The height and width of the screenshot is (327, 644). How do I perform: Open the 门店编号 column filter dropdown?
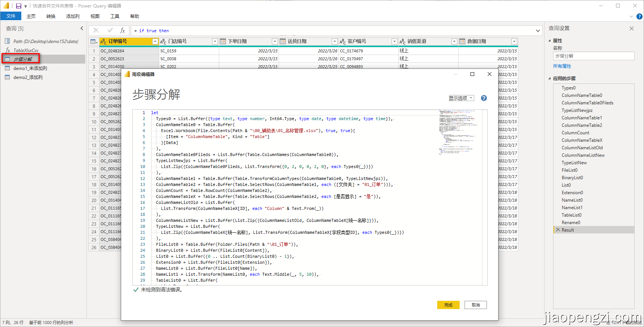pos(215,42)
